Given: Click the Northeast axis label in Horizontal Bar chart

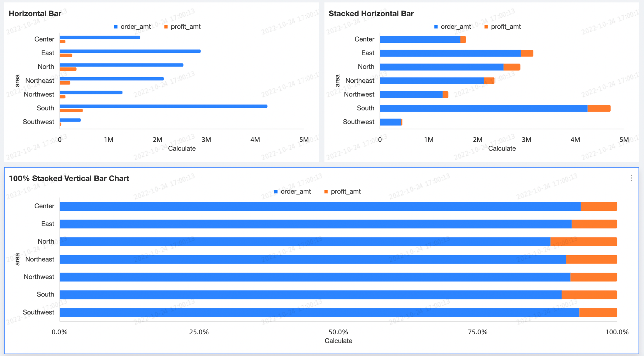Looking at the screenshot, I should click(40, 81).
